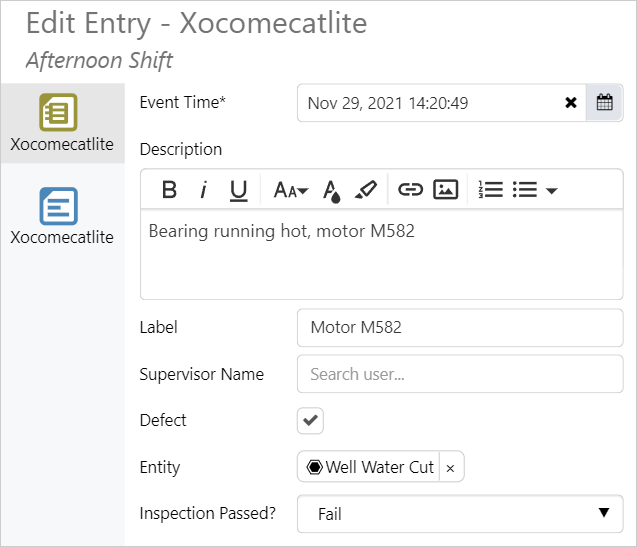Clear the Event Time value
637x547 pixels.
[571, 103]
